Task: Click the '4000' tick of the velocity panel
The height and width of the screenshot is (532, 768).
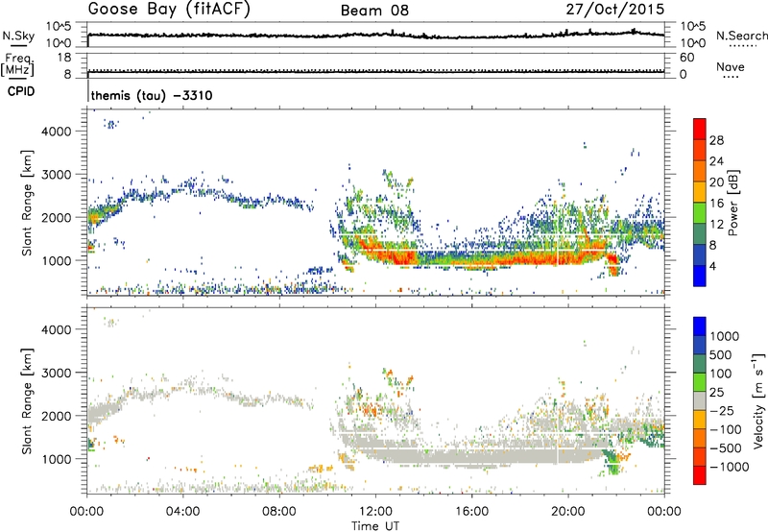Action: (56, 329)
